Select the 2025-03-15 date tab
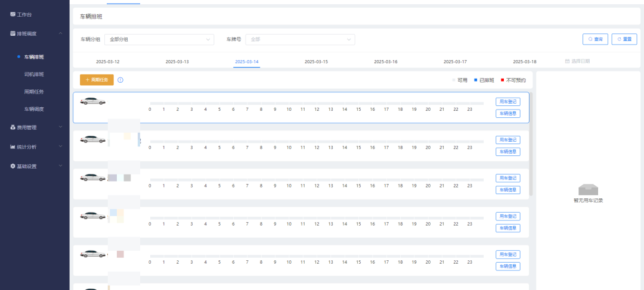Image resolution: width=644 pixels, height=290 pixels. [316, 61]
